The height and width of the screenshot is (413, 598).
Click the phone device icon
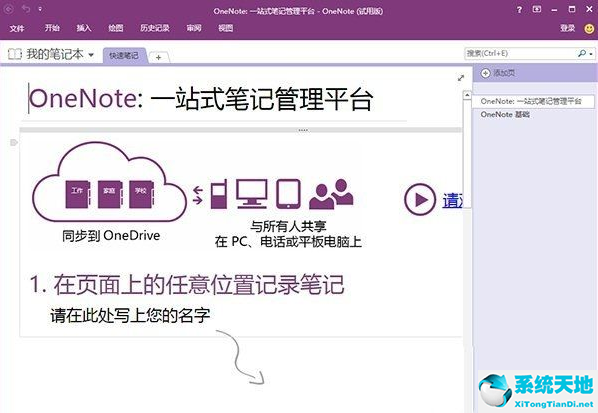219,194
